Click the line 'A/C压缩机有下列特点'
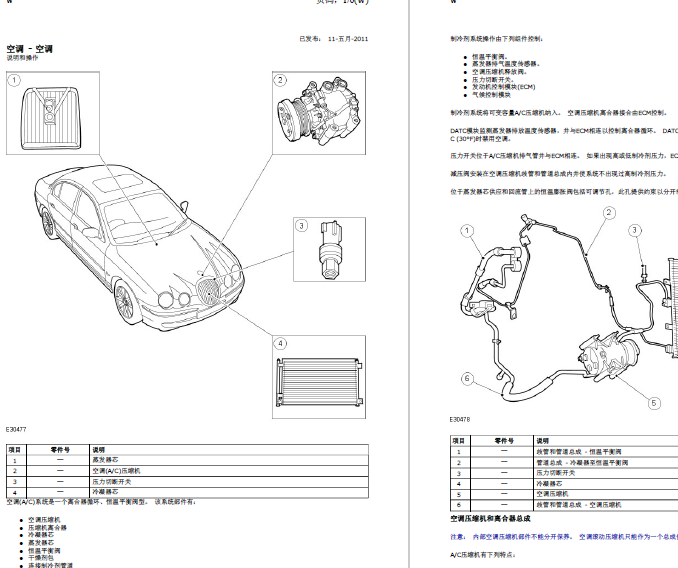The width and height of the screenshot is (678, 568). point(483,555)
